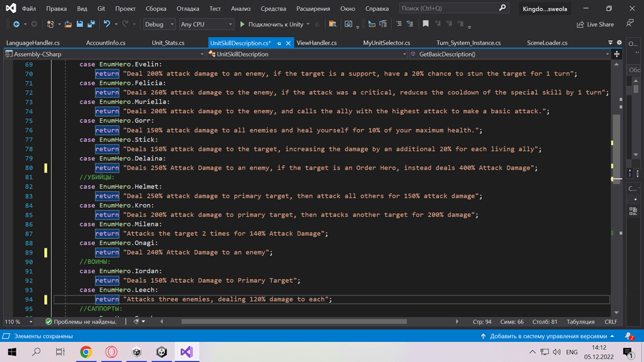Open Opera browser from the taskbar
Screen dimensions: 644x362
(x=111, y=352)
